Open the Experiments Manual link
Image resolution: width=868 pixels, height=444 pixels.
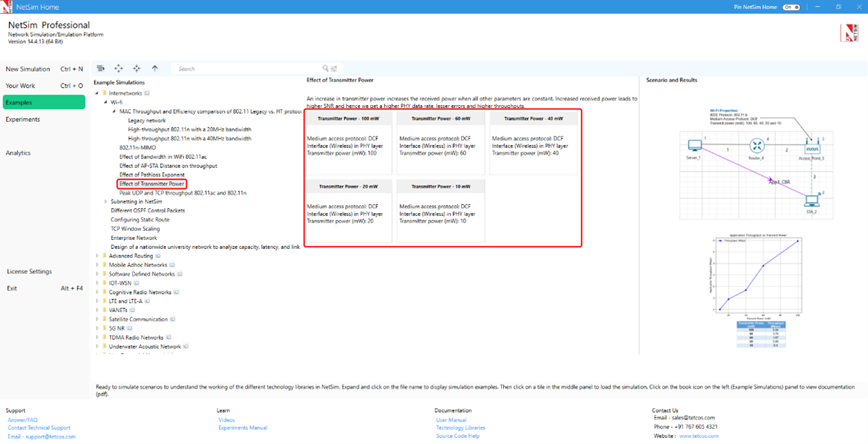point(242,428)
